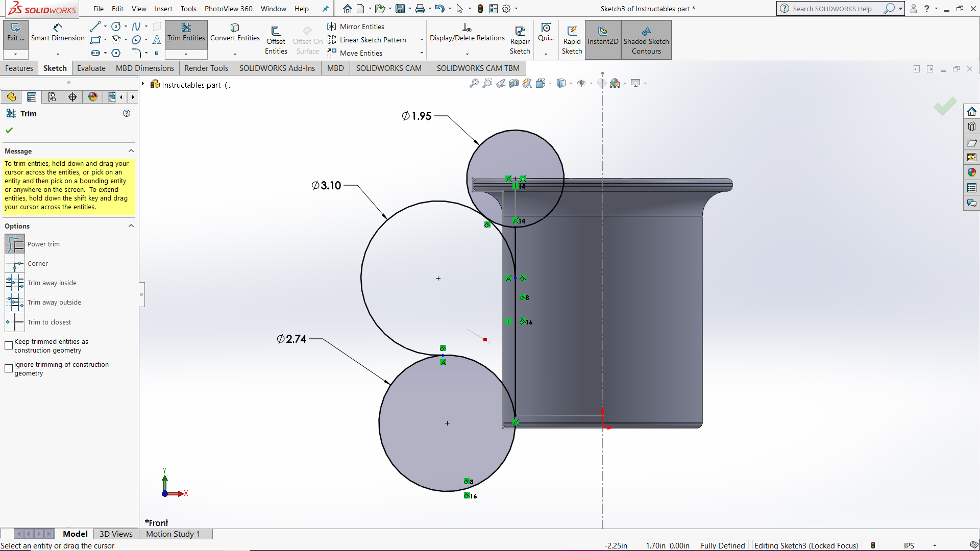Screen dimensions: 980x551
Task: Select the Trim away outside option
Action: click(14, 302)
